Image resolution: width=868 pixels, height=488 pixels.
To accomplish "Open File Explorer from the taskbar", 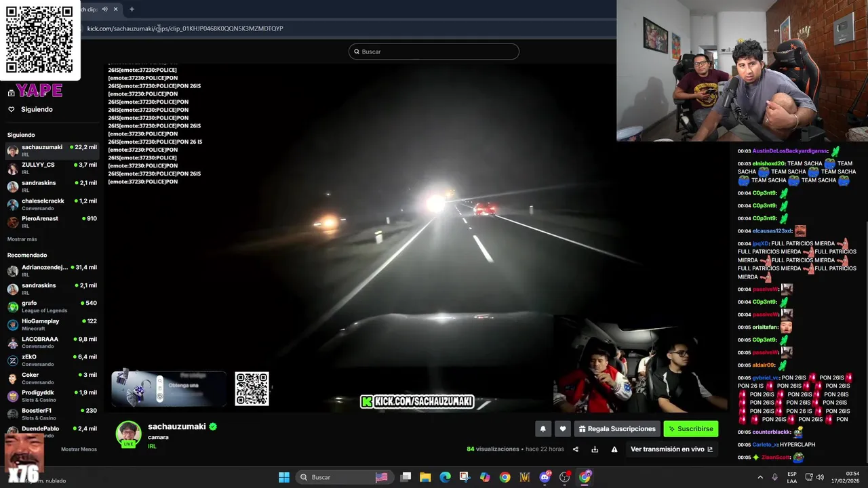I will (x=425, y=477).
